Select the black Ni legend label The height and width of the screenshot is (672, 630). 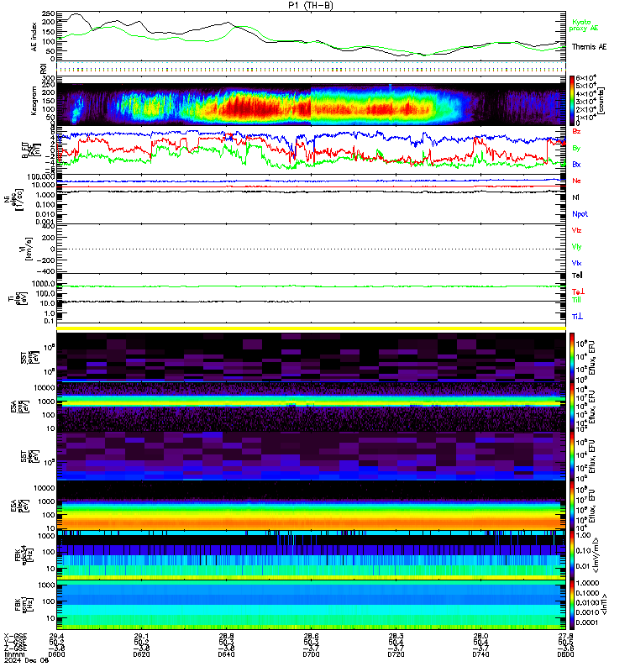coord(576,197)
